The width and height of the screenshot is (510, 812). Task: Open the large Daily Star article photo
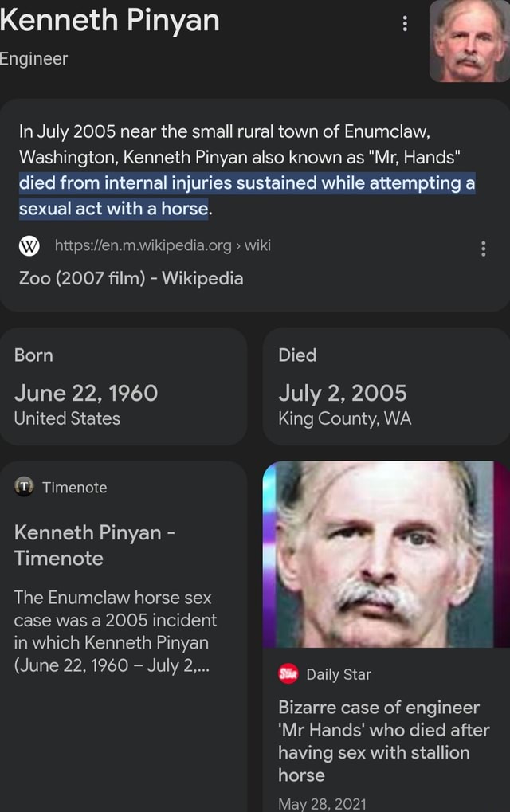[386, 554]
